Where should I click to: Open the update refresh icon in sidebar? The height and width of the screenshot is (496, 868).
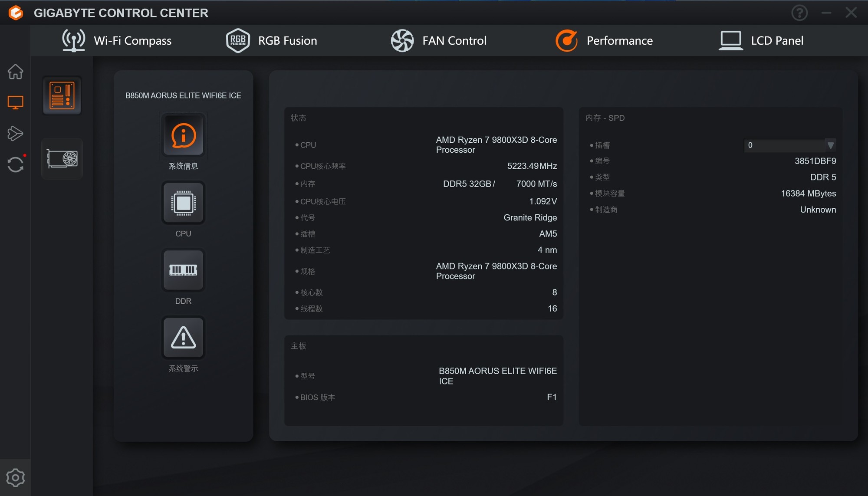[x=15, y=164]
